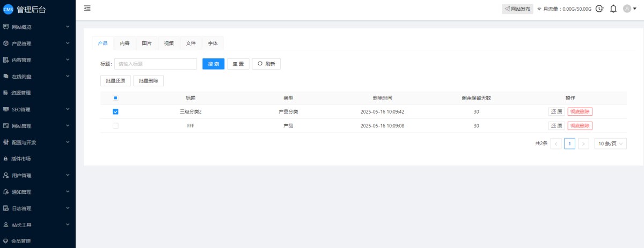Click the blue 搜索 button
The height and width of the screenshot is (248, 644).
pos(213,64)
